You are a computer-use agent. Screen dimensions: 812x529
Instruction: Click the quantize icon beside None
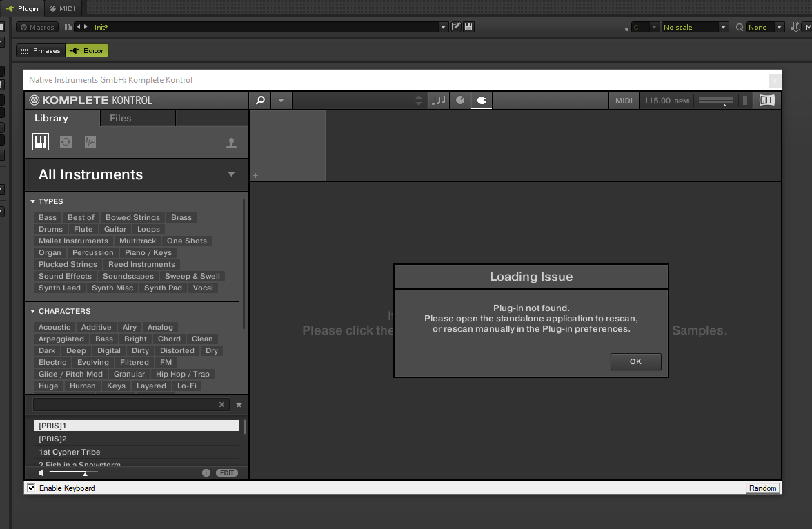pyautogui.click(x=740, y=28)
